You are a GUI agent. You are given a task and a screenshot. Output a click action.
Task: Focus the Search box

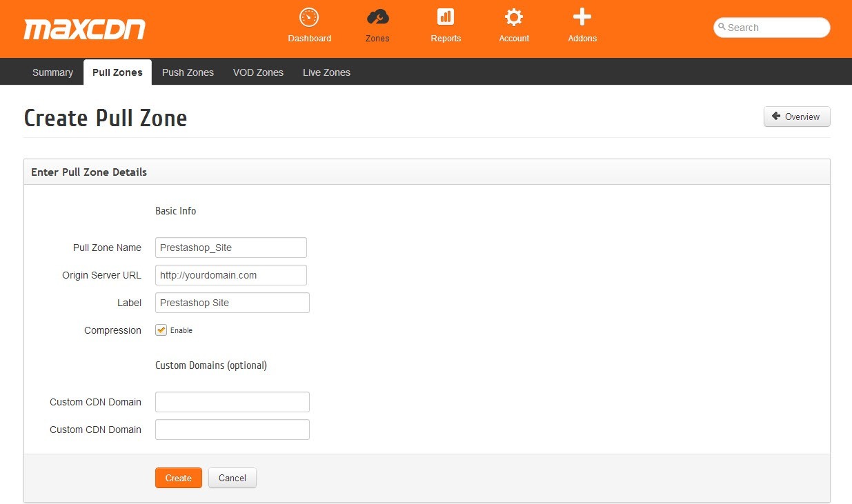pyautogui.click(x=771, y=28)
